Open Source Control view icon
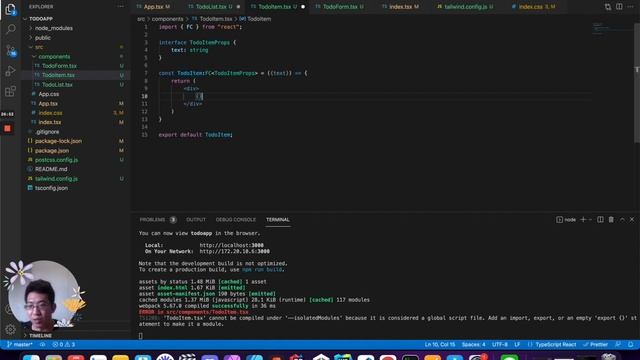Image resolution: width=640 pixels, height=360 pixels. [11, 50]
